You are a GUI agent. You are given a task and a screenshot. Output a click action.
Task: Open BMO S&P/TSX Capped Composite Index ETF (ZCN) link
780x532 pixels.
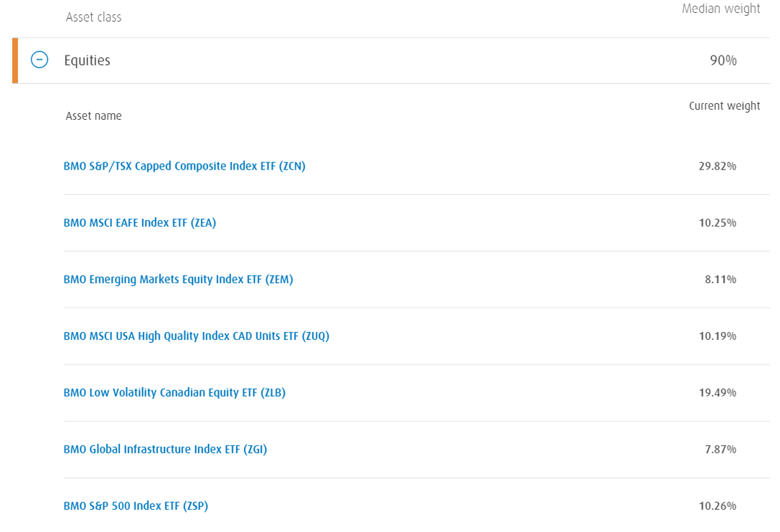coord(185,166)
